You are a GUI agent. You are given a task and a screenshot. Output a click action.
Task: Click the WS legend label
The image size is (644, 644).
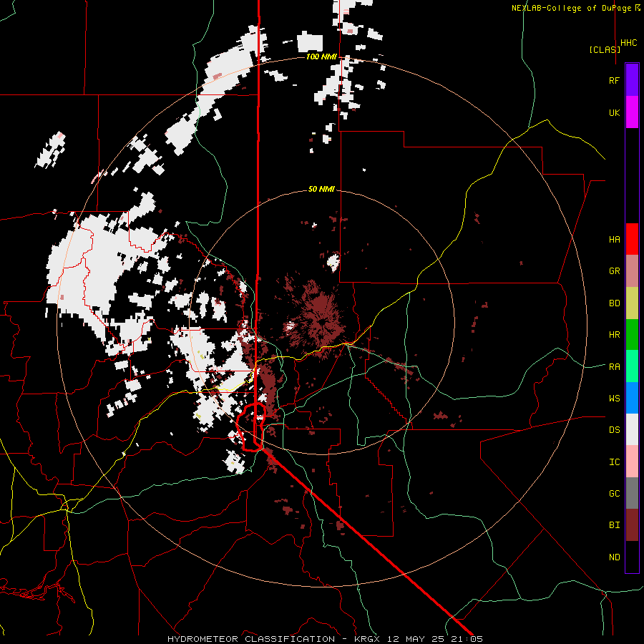pyautogui.click(x=614, y=399)
